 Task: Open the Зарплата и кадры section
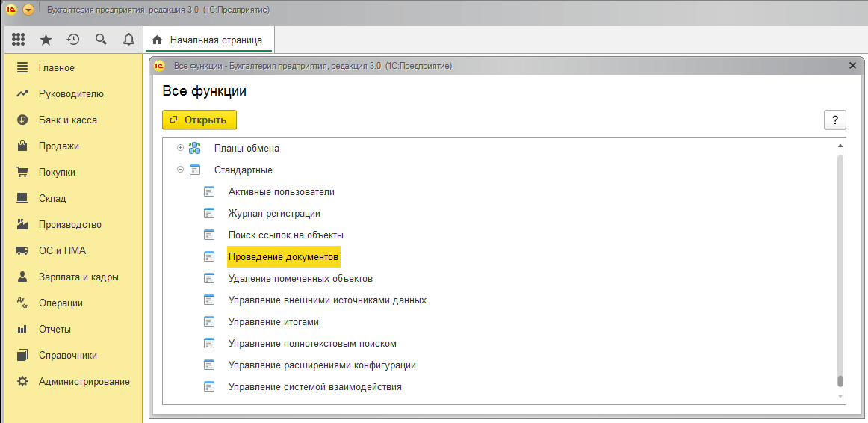point(78,277)
